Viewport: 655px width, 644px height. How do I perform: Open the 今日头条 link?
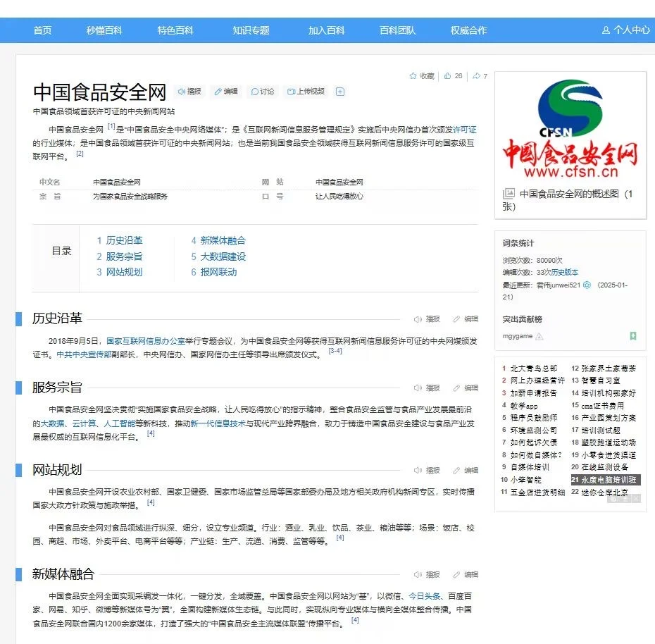[x=424, y=596]
